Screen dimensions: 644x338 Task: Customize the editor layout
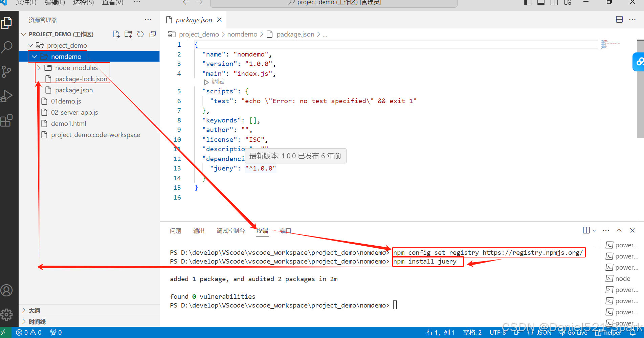(568, 2)
